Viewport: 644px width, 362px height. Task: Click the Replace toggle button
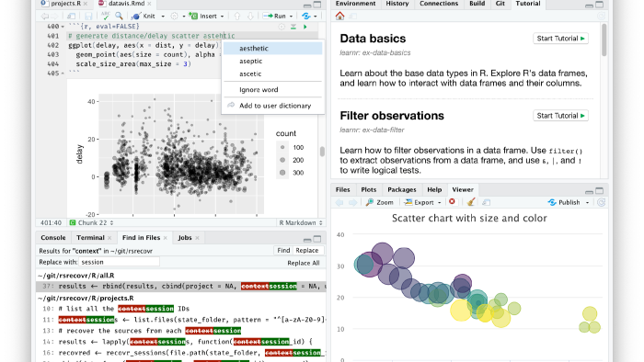pos(307,251)
